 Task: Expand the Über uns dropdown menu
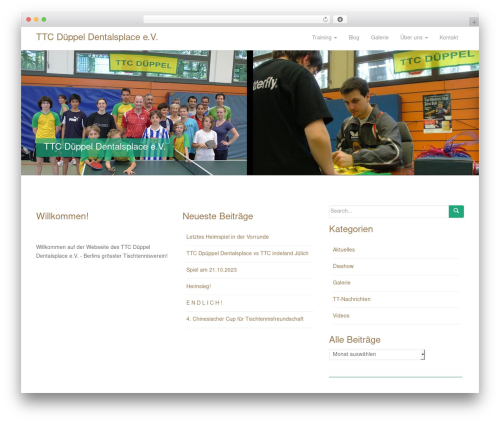pos(414,37)
